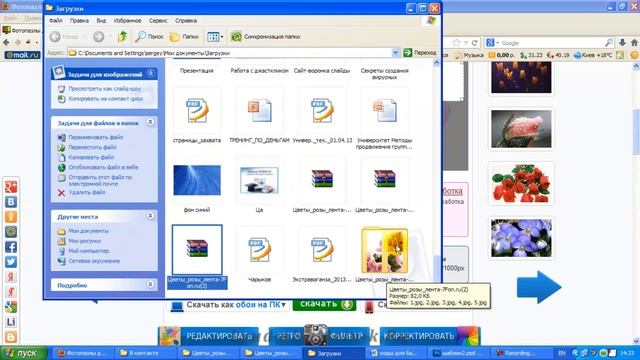Viewport: 640px width, 360px height.
Task: Open the Вид menu
Action: [x=101, y=20]
